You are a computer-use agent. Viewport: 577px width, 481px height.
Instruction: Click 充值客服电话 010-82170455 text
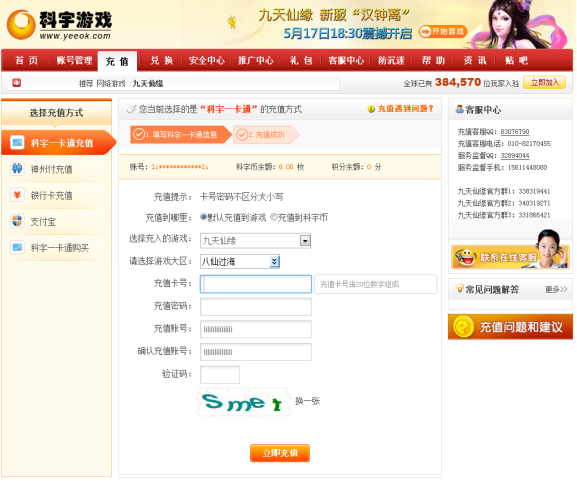point(504,144)
